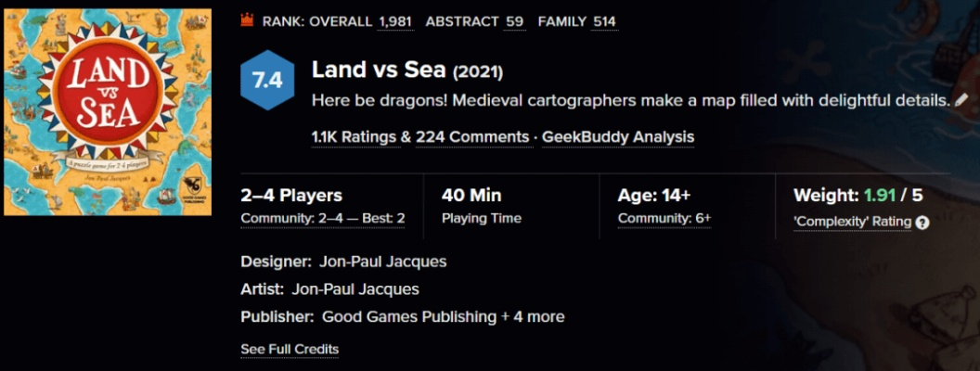The image size is (980, 371).
Task: Click the orange crown rank icon
Action: point(247,20)
